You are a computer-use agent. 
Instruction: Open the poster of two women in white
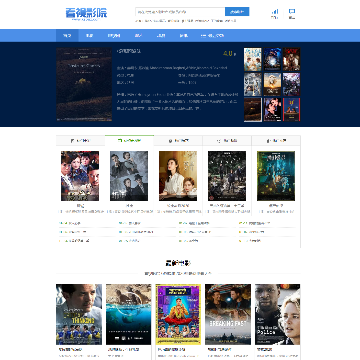178,176
